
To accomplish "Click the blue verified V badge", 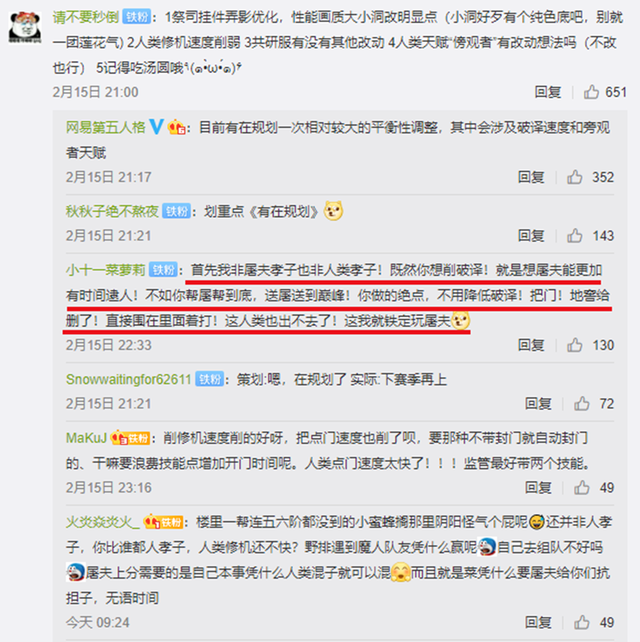I will pyautogui.click(x=156, y=127).
